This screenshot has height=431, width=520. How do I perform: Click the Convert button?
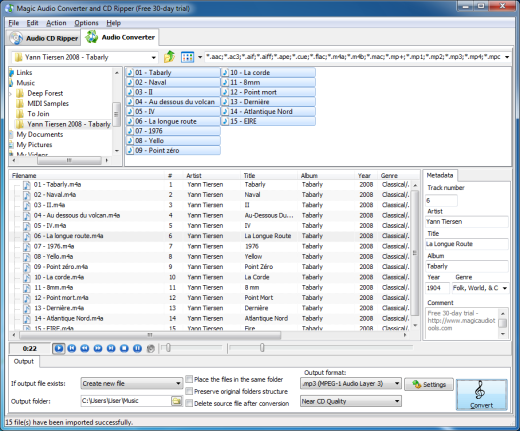click(482, 394)
